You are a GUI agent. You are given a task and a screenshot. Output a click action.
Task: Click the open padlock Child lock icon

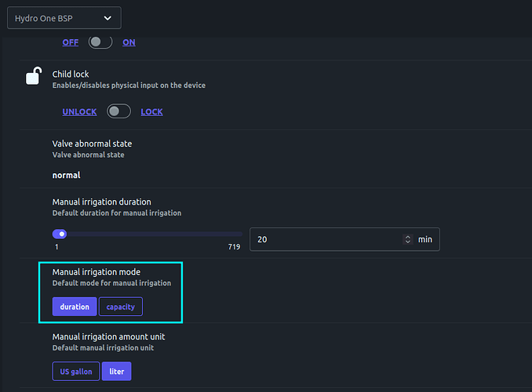click(x=34, y=75)
